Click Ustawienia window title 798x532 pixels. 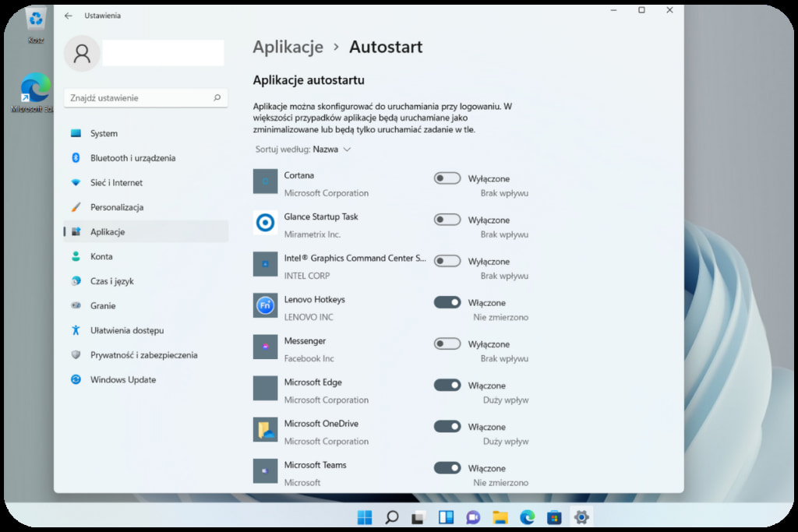tap(102, 16)
